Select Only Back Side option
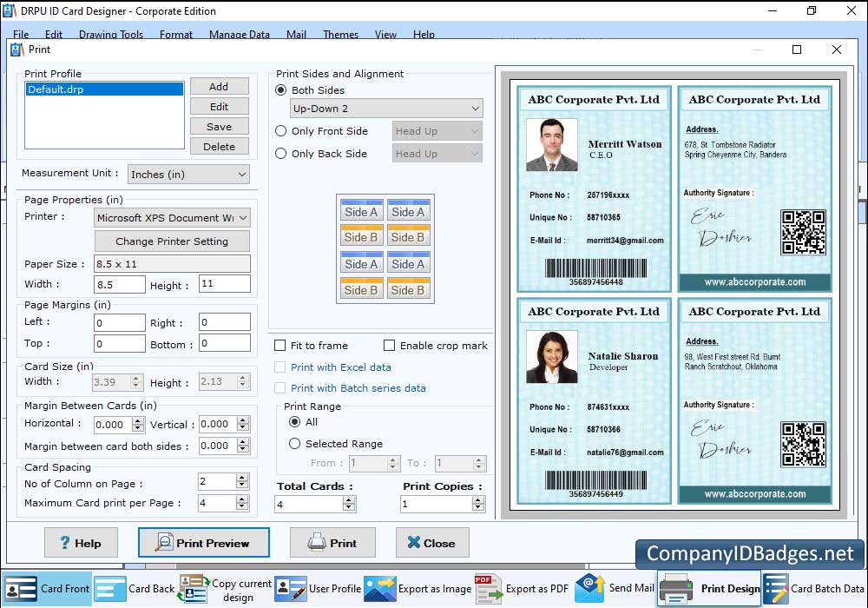 point(281,154)
